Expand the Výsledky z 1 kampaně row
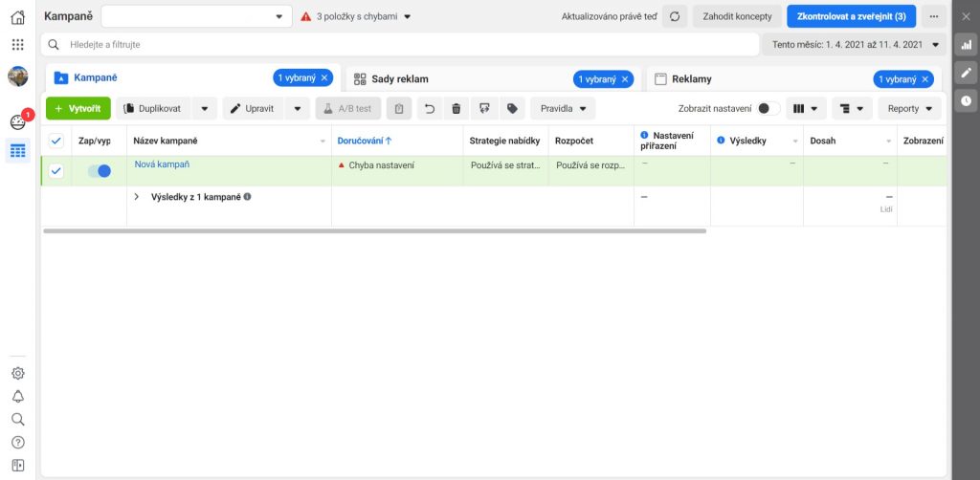Image resolution: width=980 pixels, height=480 pixels. point(136,197)
